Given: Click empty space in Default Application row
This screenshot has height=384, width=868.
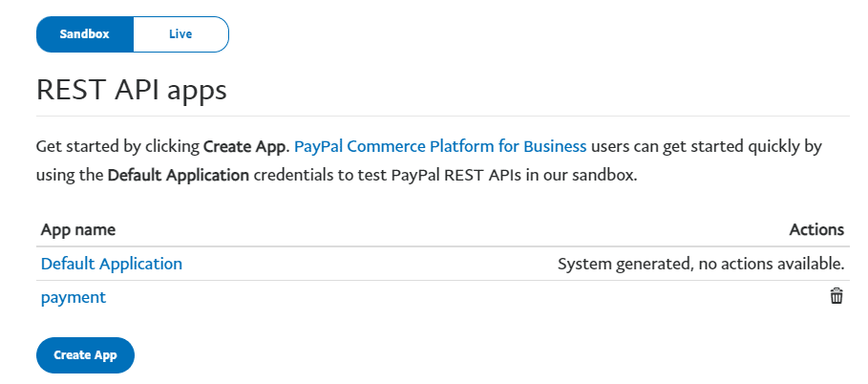Looking at the screenshot, I should pyautogui.click(x=369, y=264).
